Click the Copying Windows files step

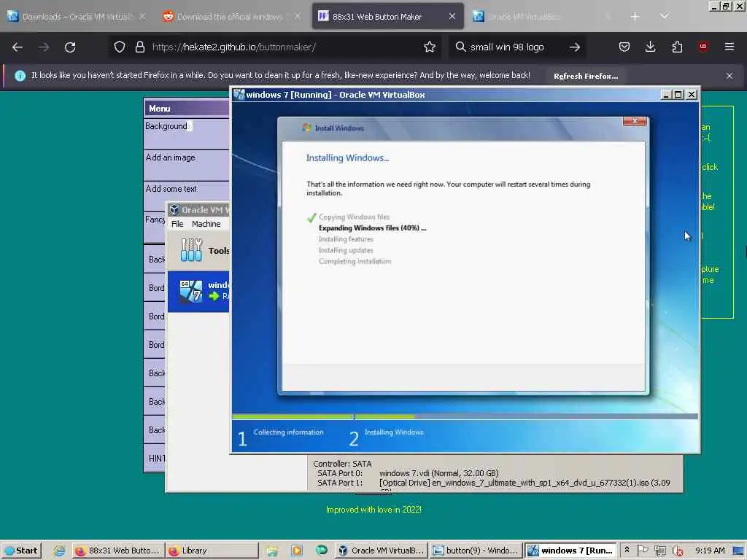coord(354,217)
